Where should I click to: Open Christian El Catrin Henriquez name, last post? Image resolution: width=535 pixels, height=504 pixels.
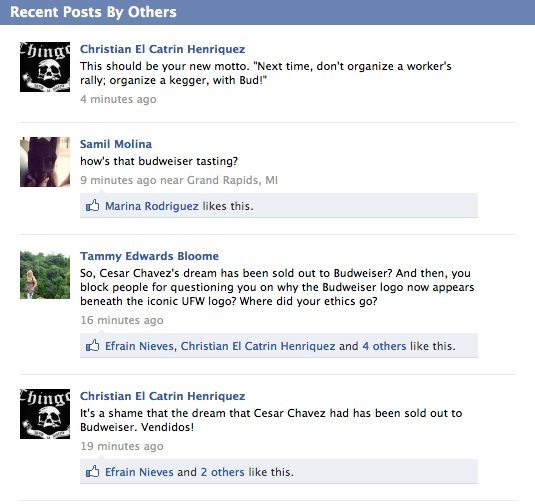pyautogui.click(x=162, y=396)
